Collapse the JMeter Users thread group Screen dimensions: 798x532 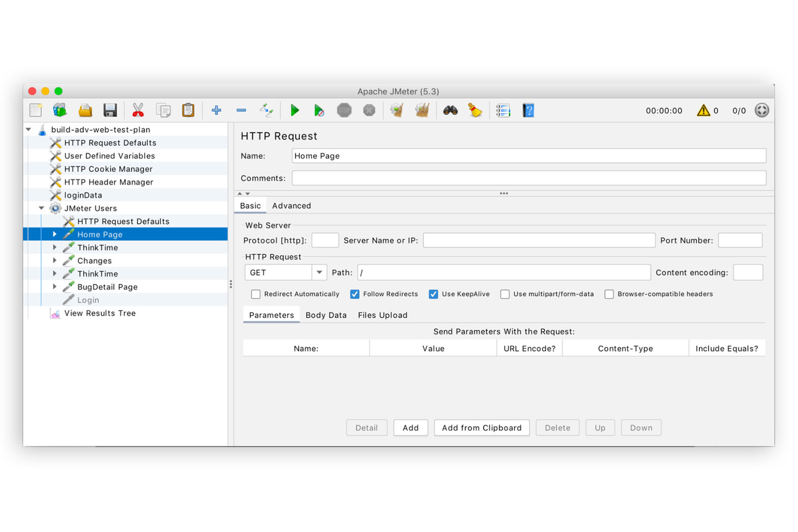pos(41,208)
